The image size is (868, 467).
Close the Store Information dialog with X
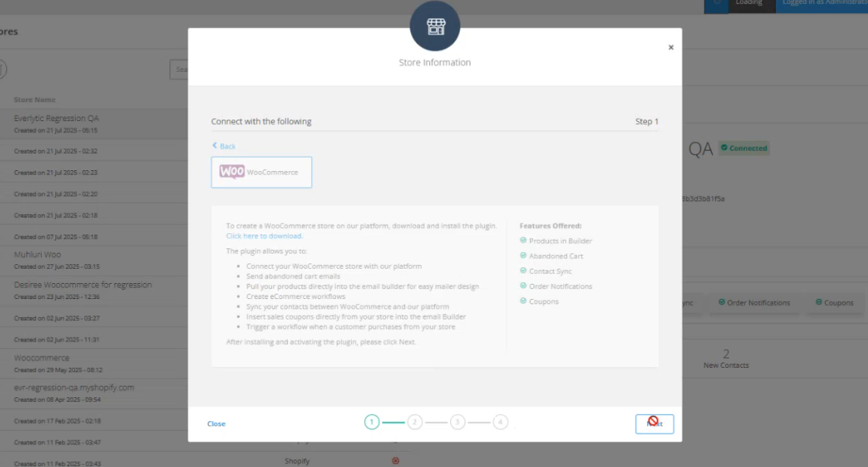pos(670,48)
